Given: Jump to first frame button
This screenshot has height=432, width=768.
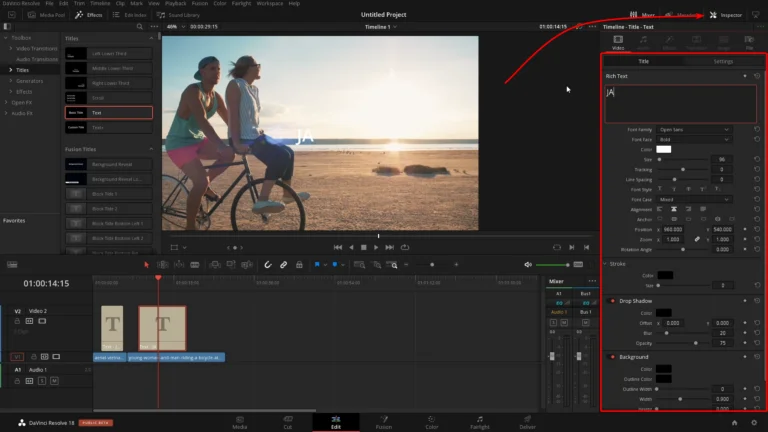Looking at the screenshot, I should [x=338, y=247].
